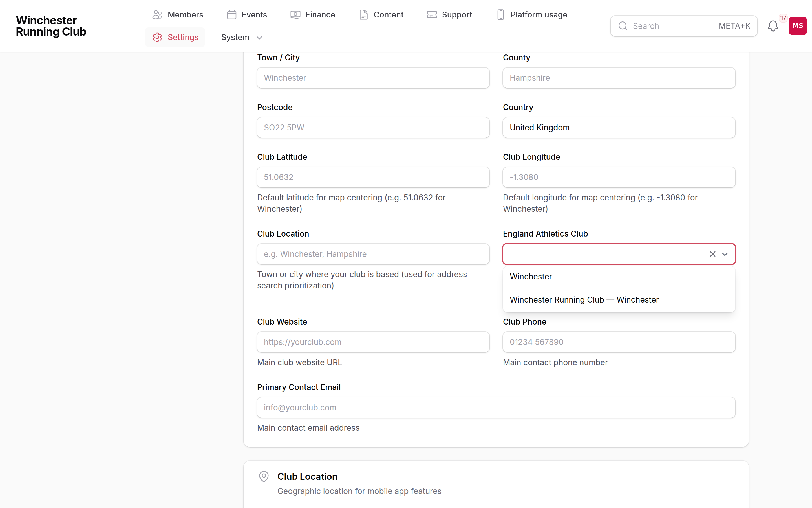This screenshot has width=812, height=508.
Task: Click the Club Phone input
Action: click(619, 342)
